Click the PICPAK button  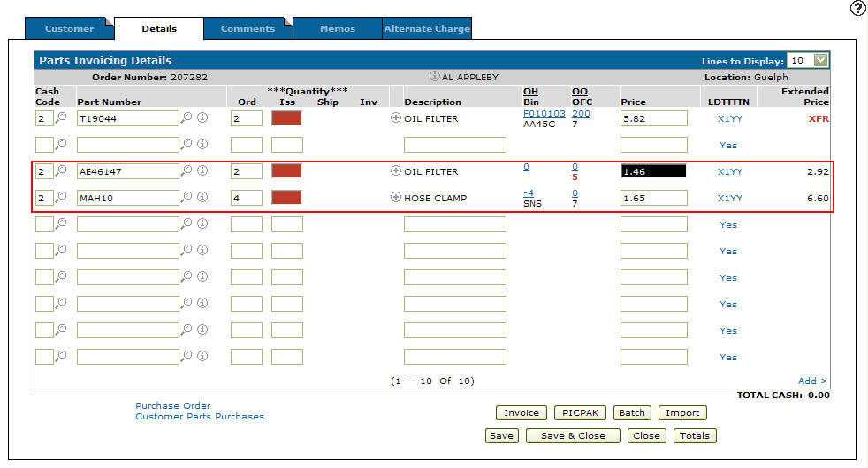580,412
